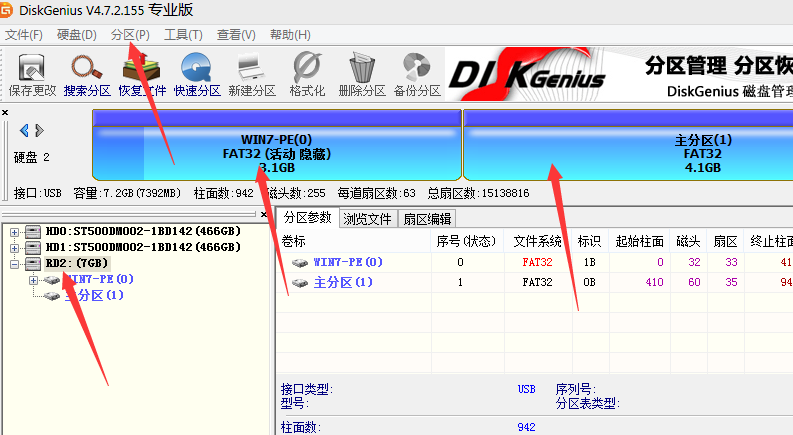793x435 pixels.
Task: Open the 分区(P) menu
Action: tap(130, 35)
